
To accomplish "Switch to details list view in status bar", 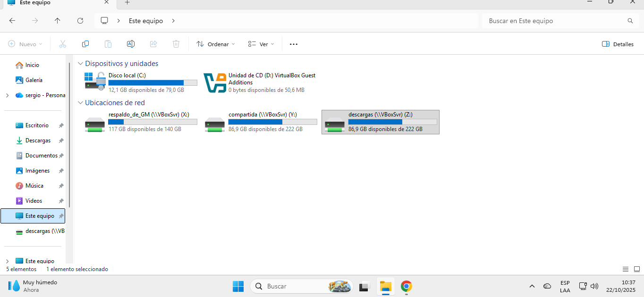I will pos(626,269).
